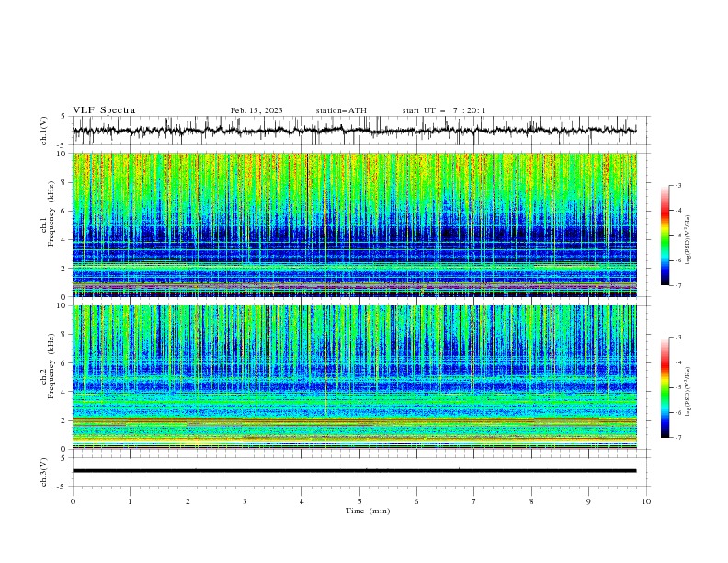This screenshot has height=563, width=728.
Task: Click the ch.2 colorbar "log(PSD)(V²/Hz)" label
Action: [688, 391]
